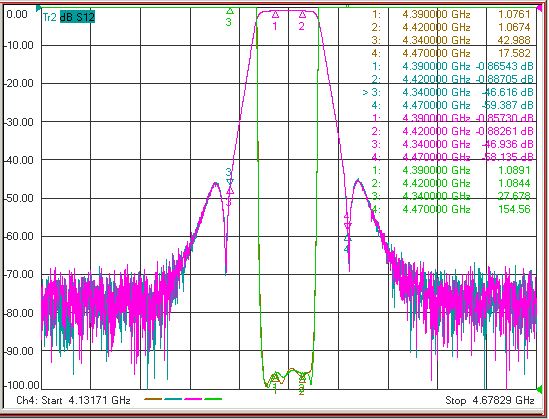Image resolution: width=549 pixels, height=419 pixels.
Task: Click the -50.00 y-axis scale label
Action: point(19,198)
